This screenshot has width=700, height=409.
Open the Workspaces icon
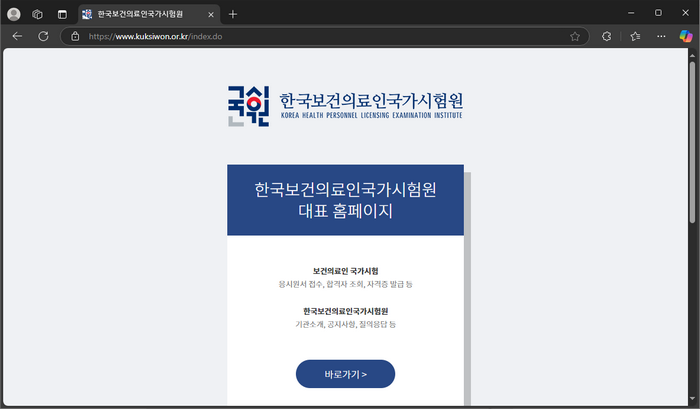click(x=38, y=14)
